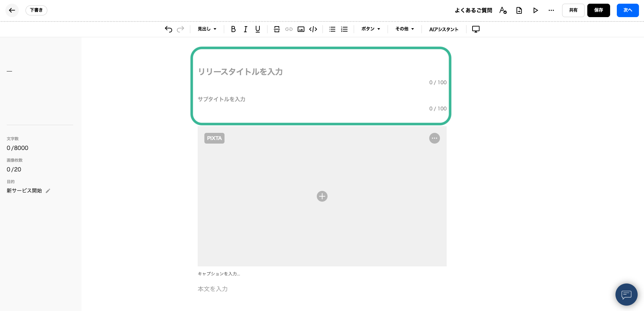Viewport: 644px width, 311px height.
Task: Open the more options ellipsis in header
Action: tap(551, 10)
